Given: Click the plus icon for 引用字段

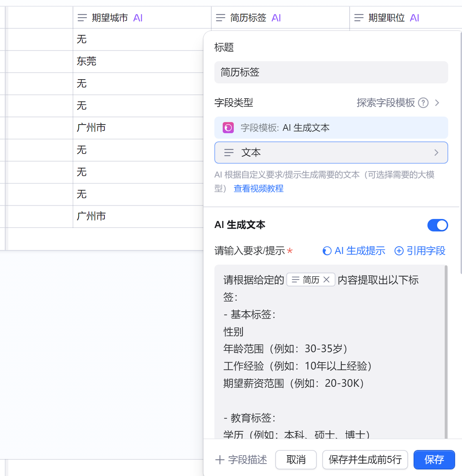Looking at the screenshot, I should [399, 251].
